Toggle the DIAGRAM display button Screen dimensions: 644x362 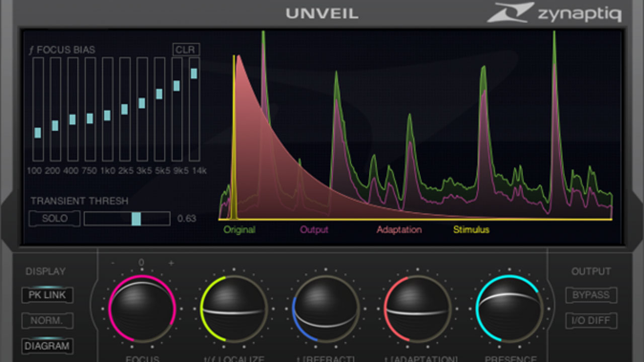48,346
